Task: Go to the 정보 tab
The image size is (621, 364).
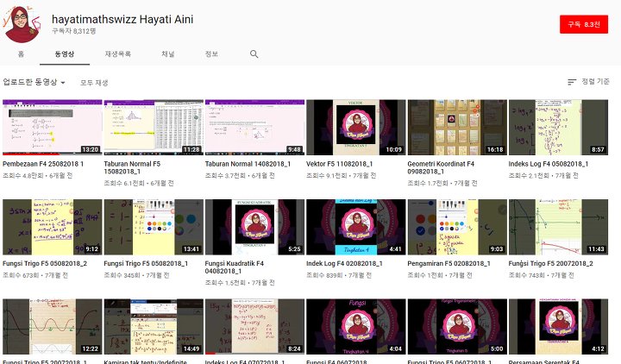Action: tap(211, 53)
